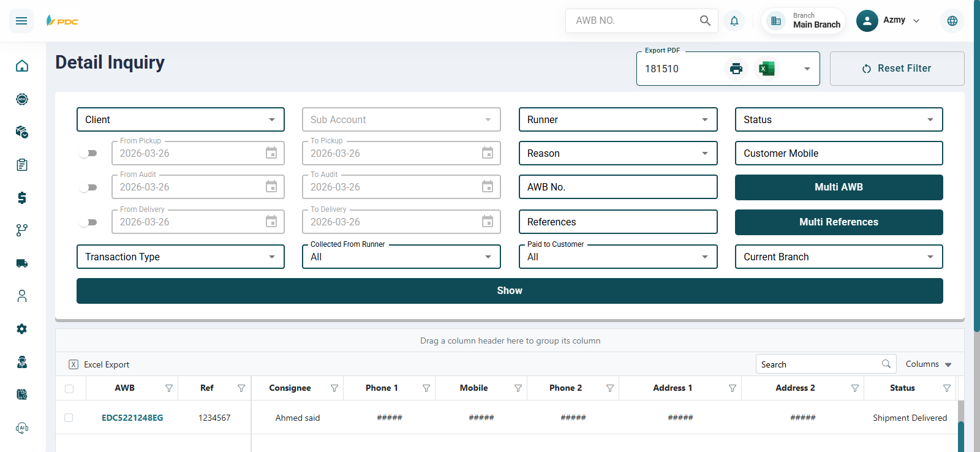Click the Customer Mobile input field
This screenshot has height=452, width=980.
(838, 153)
